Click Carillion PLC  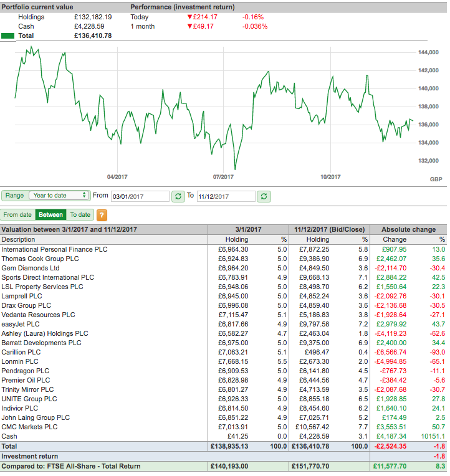(x=21, y=352)
